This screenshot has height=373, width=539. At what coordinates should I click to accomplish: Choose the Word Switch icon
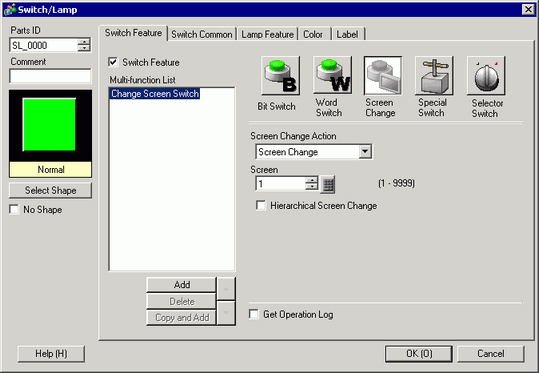pos(332,76)
